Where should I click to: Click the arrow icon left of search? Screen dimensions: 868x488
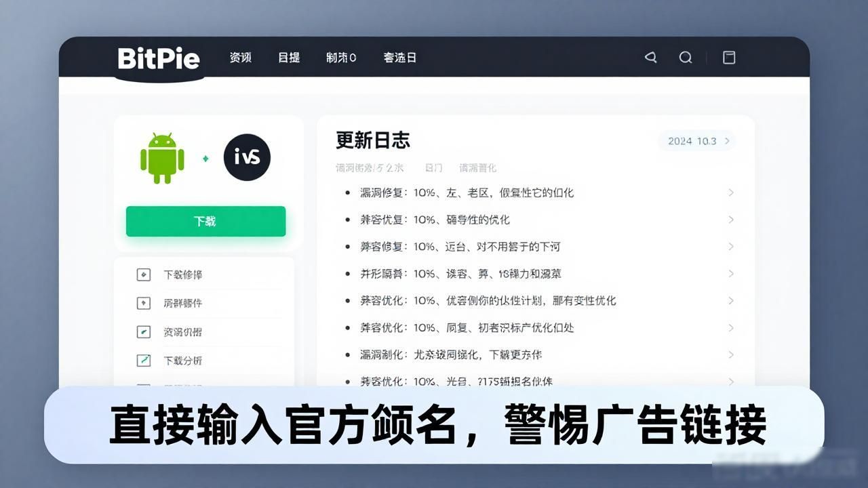[650, 58]
